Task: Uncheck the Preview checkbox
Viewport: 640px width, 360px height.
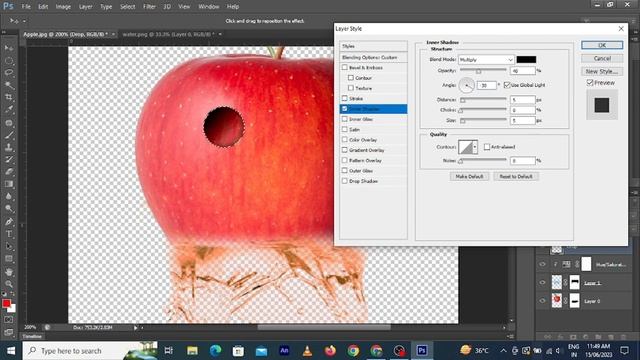Action: point(590,82)
